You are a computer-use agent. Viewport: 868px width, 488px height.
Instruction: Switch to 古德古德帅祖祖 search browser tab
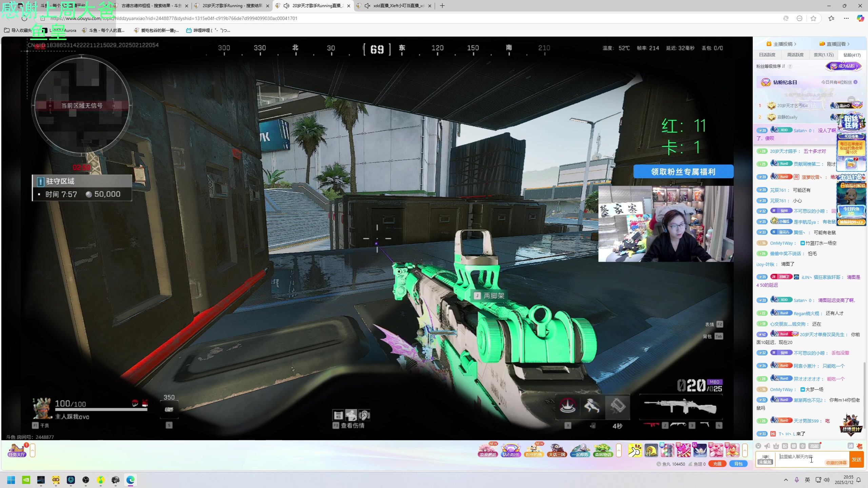151,6
